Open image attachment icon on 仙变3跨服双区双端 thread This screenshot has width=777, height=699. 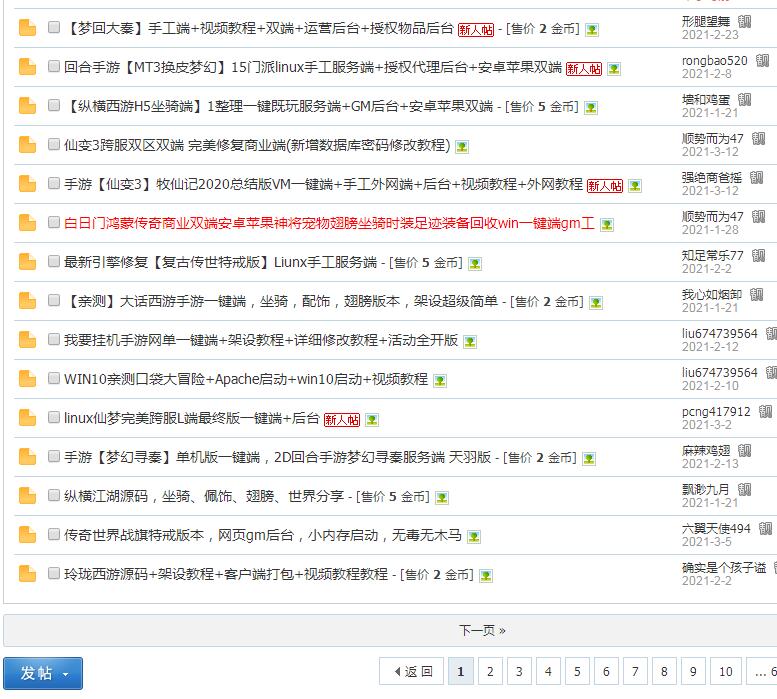[462, 146]
